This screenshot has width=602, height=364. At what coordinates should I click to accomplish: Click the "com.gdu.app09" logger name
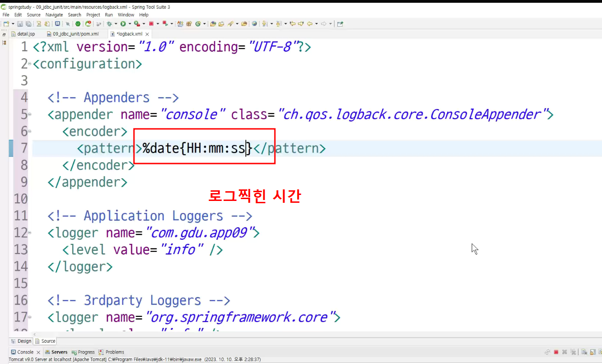200,232
